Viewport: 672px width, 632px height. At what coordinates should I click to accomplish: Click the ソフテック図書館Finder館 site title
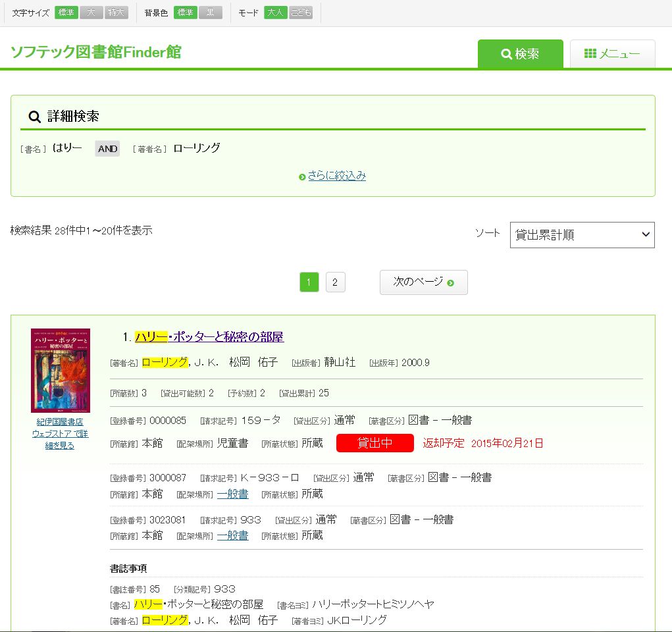(x=96, y=53)
